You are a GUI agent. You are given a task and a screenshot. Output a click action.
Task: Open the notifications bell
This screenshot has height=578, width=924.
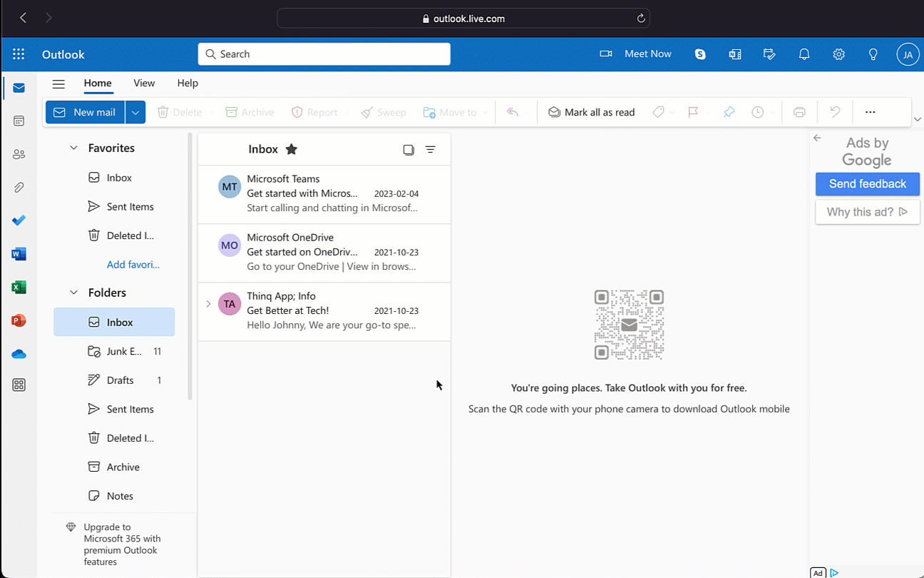(x=804, y=54)
